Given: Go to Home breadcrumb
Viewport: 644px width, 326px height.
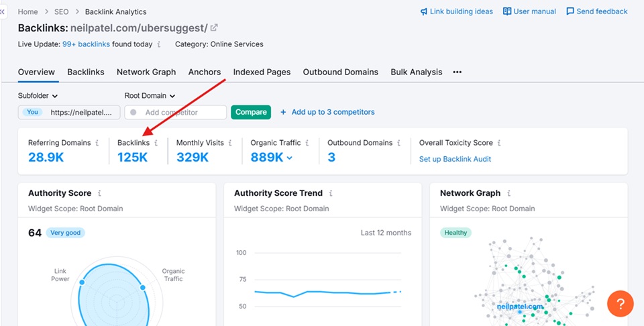Looking at the screenshot, I should pos(28,12).
